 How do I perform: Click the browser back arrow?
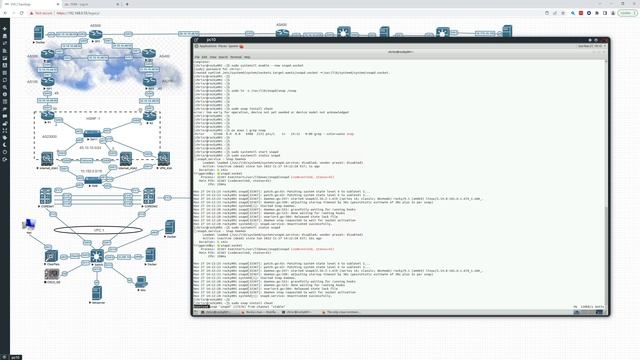5,13
